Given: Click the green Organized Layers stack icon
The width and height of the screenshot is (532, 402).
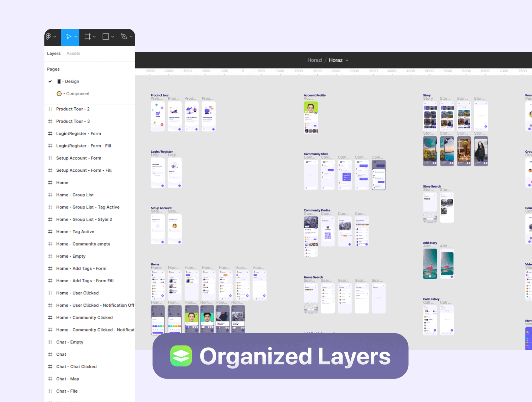Looking at the screenshot, I should (181, 356).
